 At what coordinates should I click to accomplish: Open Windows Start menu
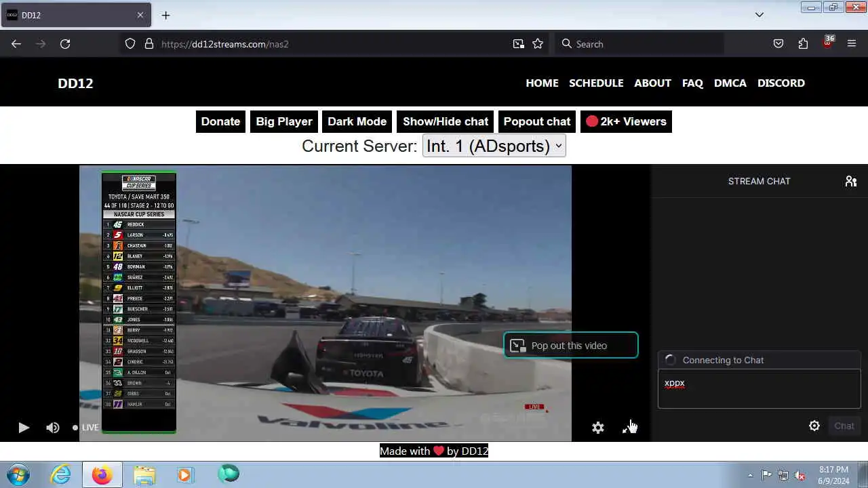tap(18, 474)
